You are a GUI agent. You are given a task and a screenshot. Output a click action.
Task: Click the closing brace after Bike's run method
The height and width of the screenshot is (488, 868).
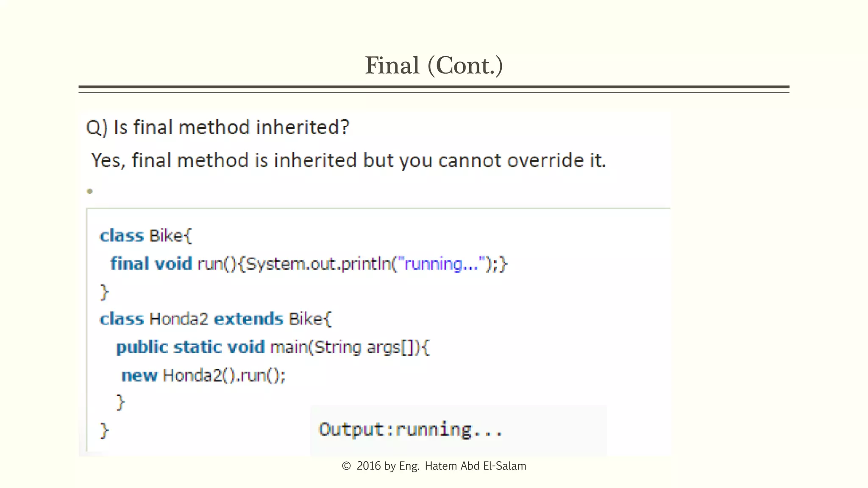coord(104,292)
